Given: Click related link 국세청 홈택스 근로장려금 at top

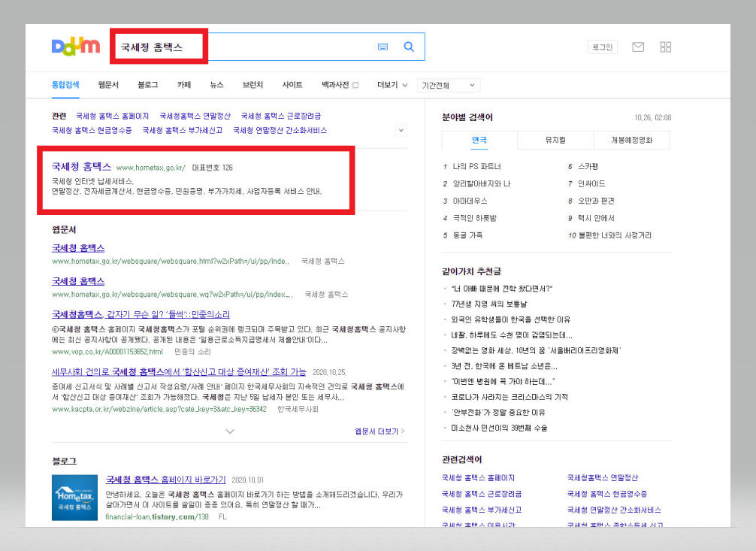Looking at the screenshot, I should click(281, 116).
